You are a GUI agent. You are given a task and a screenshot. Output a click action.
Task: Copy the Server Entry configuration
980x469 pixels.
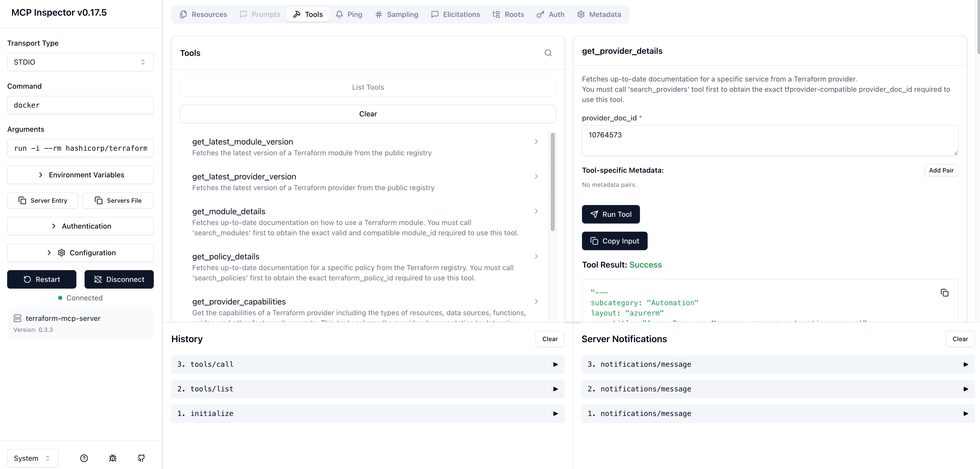pos(43,200)
